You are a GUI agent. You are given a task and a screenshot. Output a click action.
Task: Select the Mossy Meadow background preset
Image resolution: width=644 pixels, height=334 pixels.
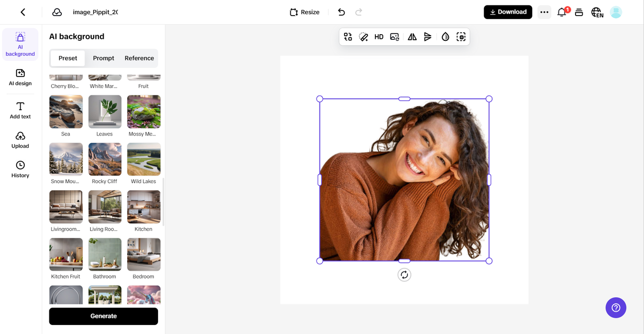pos(144,112)
